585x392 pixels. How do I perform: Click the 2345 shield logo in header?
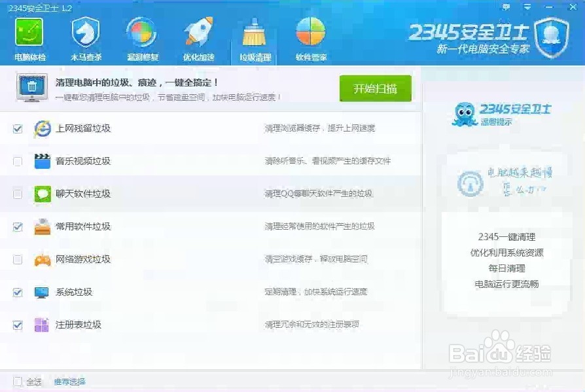pyautogui.click(x=552, y=38)
